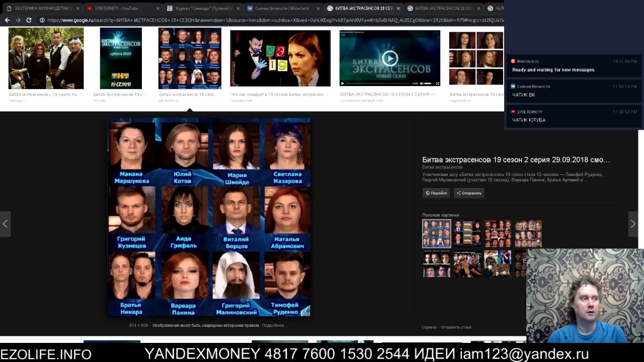644x362 pixels.
Task: Open the 379ETERNITY ЧАТИК ЮТУБА message
Action: [x=574, y=116]
